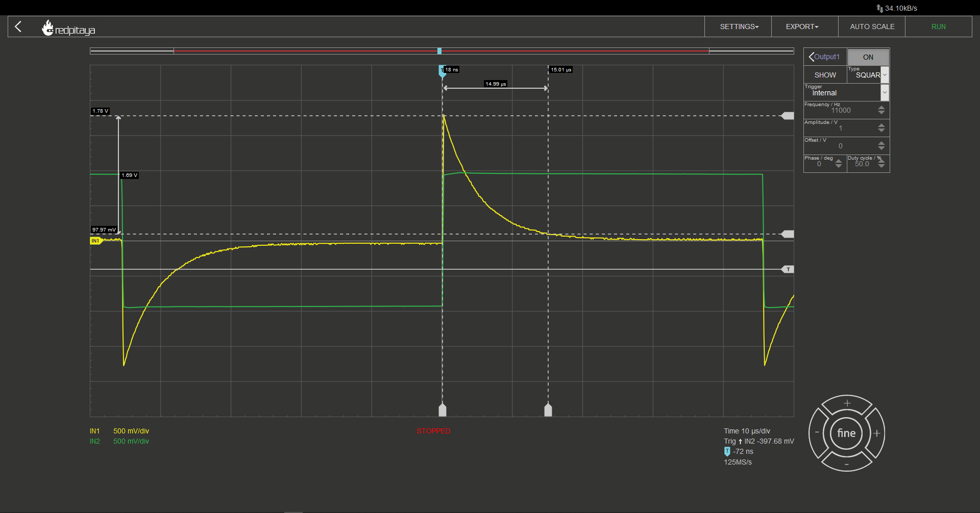This screenshot has width=980, height=513.
Task: Click the 1.69 V delta label
Action: click(130, 175)
